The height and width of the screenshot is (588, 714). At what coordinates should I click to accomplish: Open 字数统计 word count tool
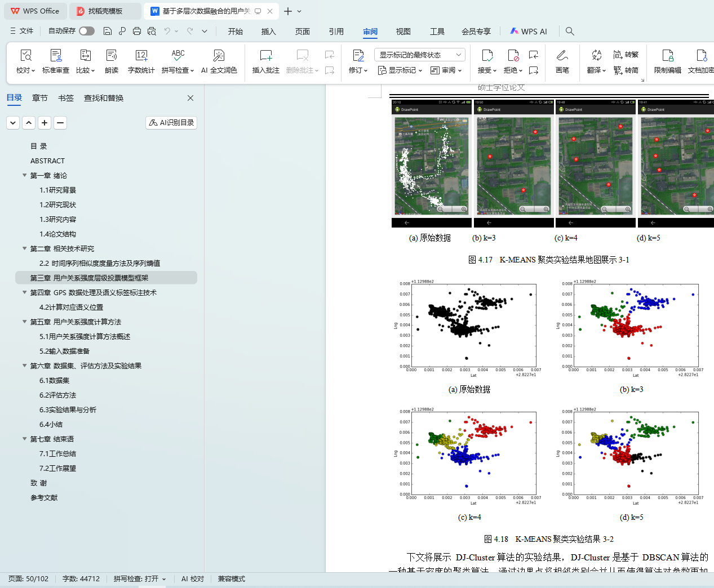141,56
